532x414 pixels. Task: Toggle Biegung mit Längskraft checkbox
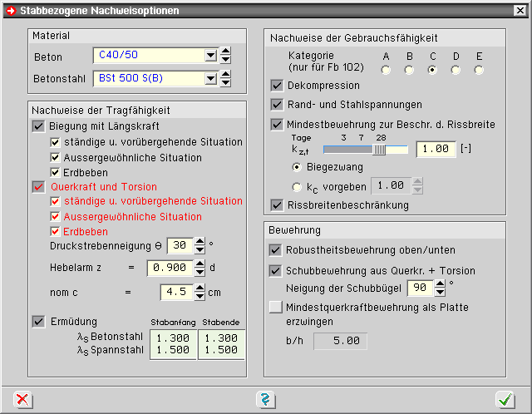tap(38, 126)
